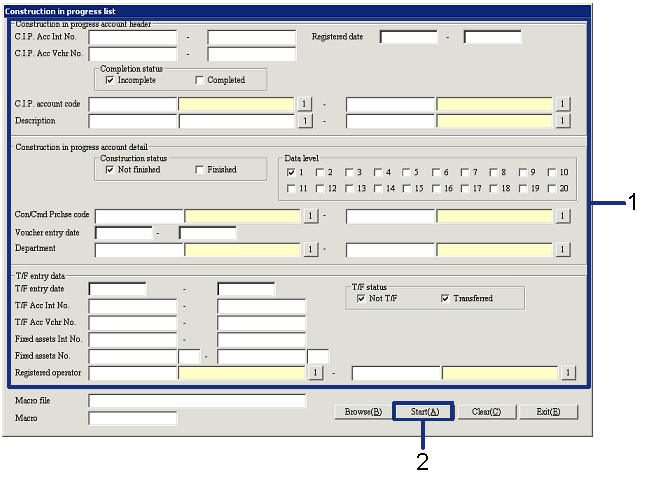
Task: Click the Start(A) button
Action: pyautogui.click(x=424, y=412)
